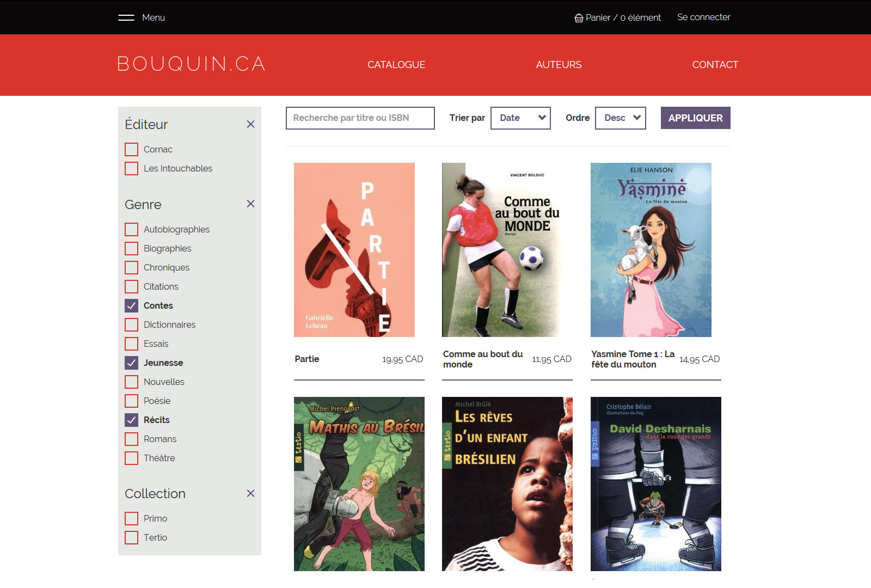The width and height of the screenshot is (871, 588).
Task: Open the hamburger Menu icon
Action: [x=126, y=17]
